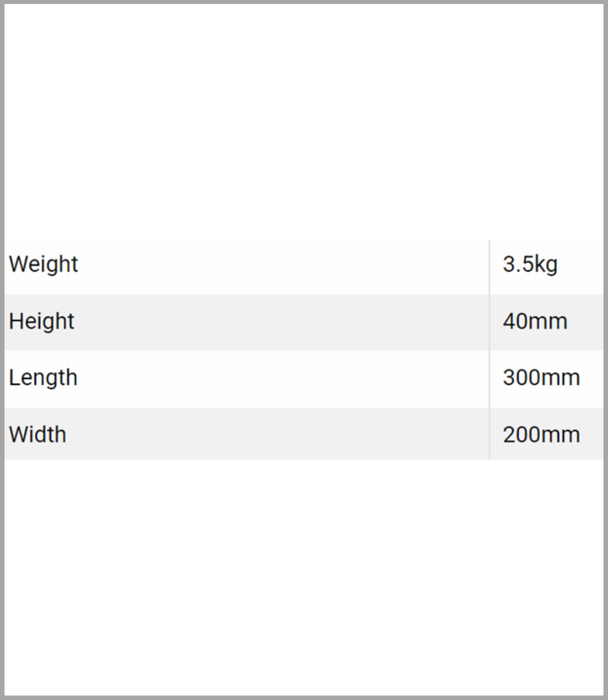Image resolution: width=608 pixels, height=700 pixels.
Task: Click the column divider in the Height row
Action: [489, 322]
